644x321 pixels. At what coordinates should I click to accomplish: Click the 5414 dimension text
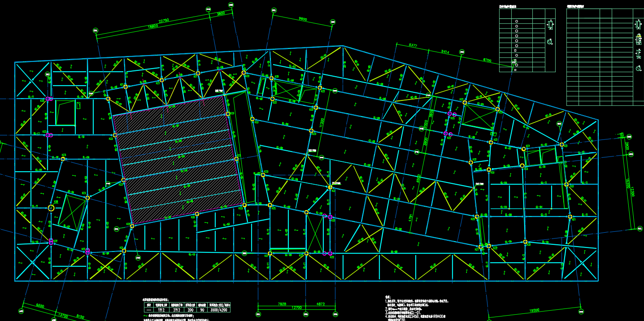click(x=445, y=52)
